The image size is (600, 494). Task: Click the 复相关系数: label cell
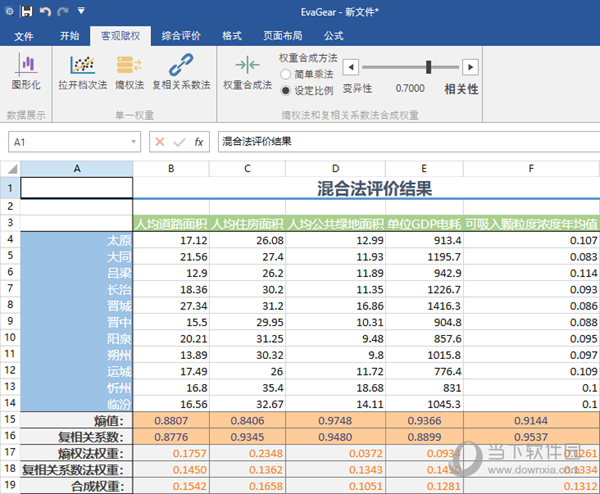(x=77, y=437)
